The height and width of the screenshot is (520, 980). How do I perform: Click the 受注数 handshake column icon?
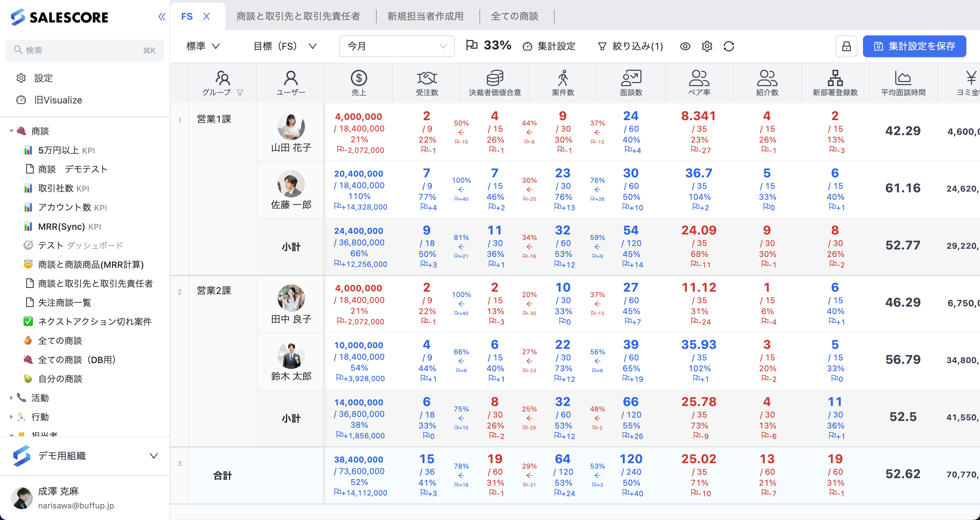tap(427, 78)
